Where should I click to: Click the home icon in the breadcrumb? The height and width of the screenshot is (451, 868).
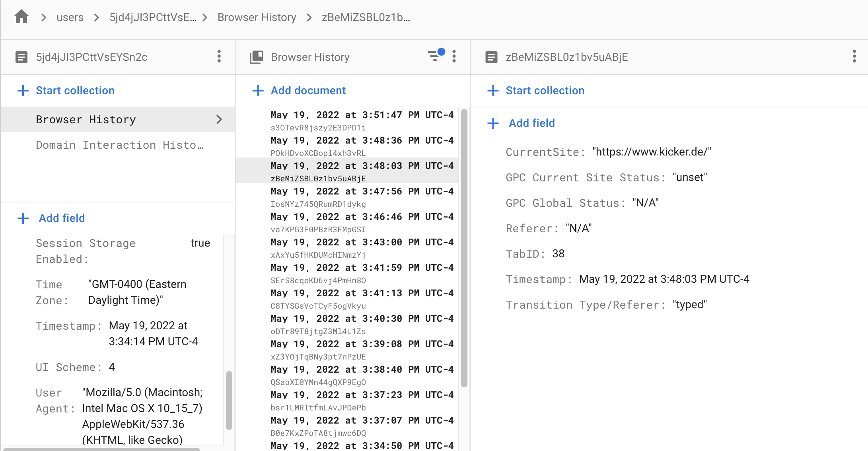[21, 16]
